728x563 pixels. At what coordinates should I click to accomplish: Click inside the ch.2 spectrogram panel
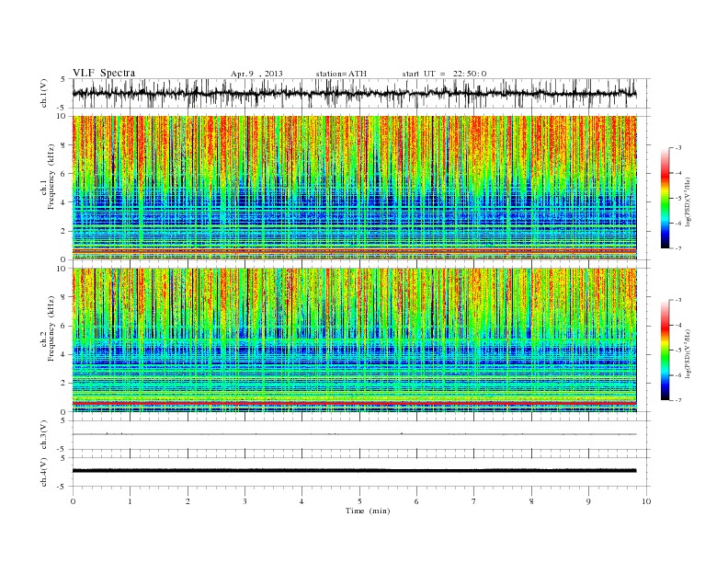[354, 340]
